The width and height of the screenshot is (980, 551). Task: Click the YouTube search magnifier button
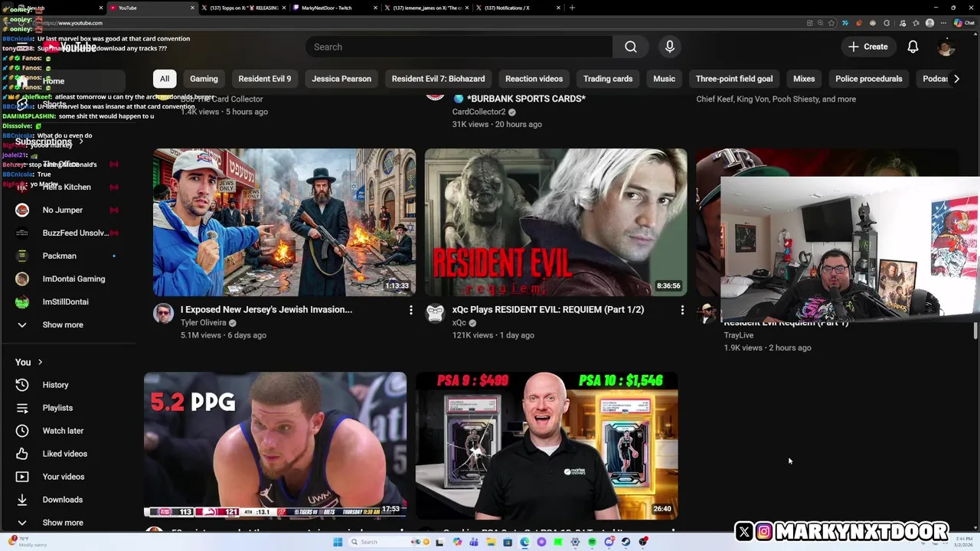630,47
